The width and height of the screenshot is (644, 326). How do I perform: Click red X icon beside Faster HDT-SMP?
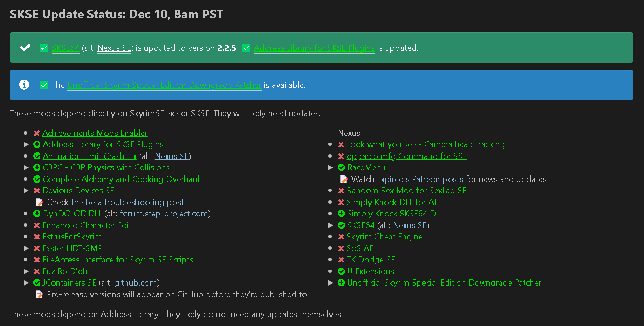click(x=37, y=248)
